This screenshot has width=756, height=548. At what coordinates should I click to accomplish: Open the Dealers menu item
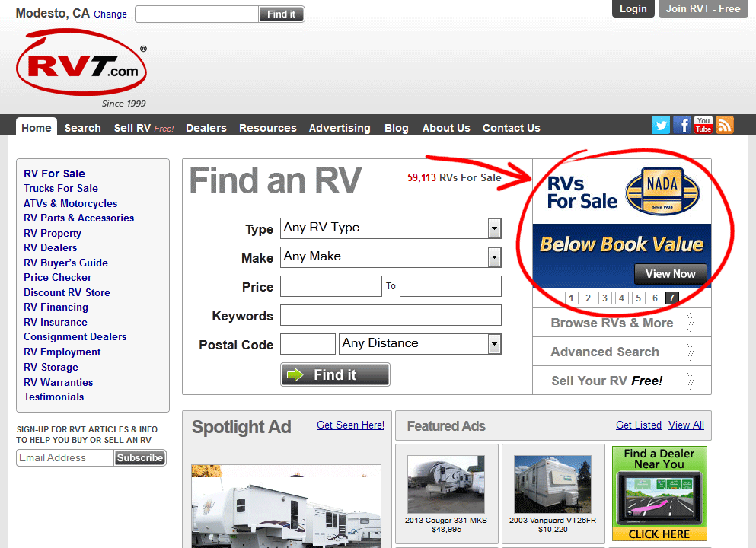point(206,128)
